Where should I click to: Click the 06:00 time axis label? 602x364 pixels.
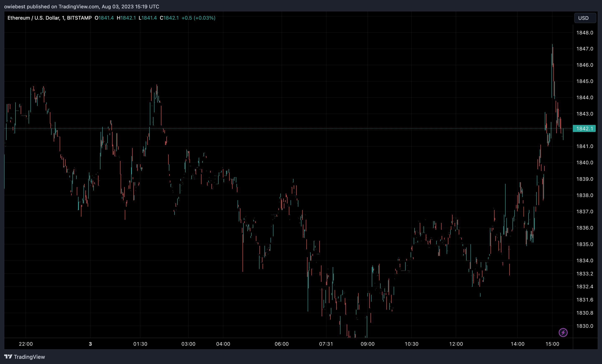281,344
